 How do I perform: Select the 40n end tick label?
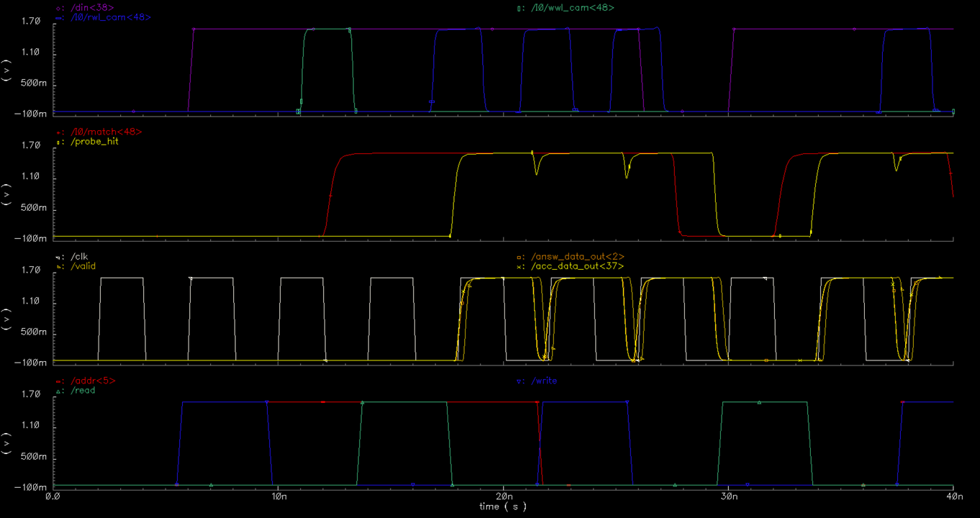[x=954, y=497]
